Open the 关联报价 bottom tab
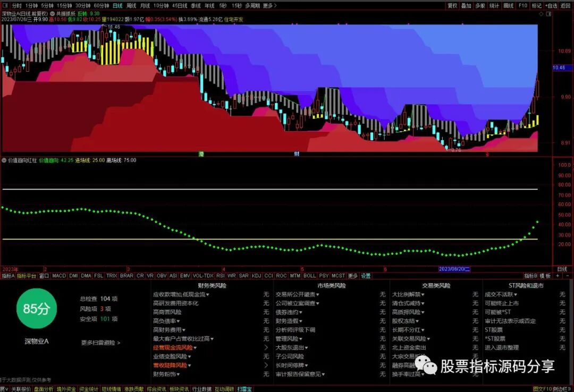This screenshot has height=392, width=574. [21, 389]
